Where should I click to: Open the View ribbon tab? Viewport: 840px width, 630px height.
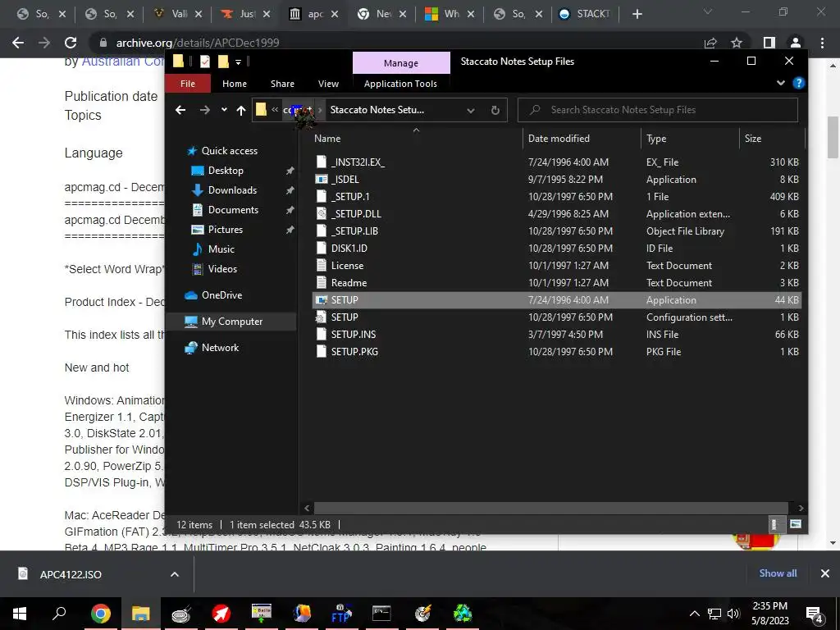coord(328,84)
